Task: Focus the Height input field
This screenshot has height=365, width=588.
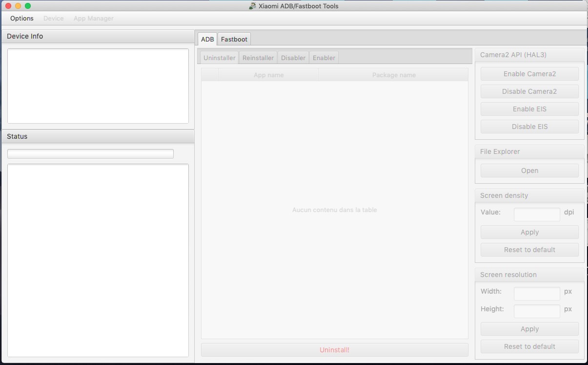Action: [x=537, y=311]
